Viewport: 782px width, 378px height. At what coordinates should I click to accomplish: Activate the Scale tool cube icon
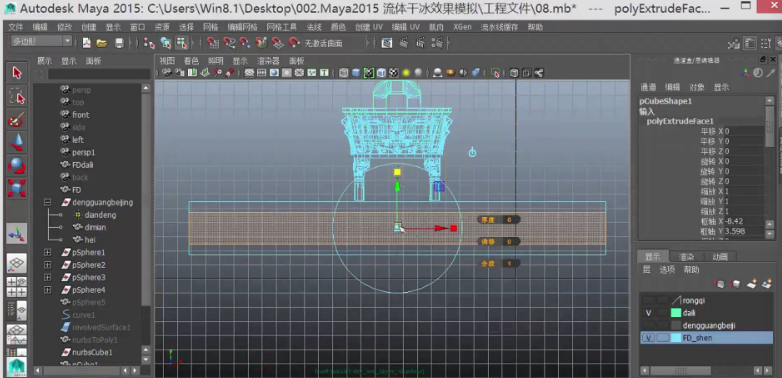pos(17,189)
